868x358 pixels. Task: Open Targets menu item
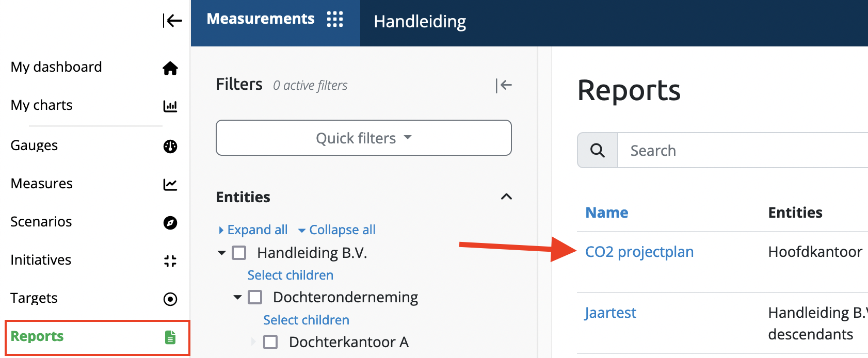coord(34,298)
